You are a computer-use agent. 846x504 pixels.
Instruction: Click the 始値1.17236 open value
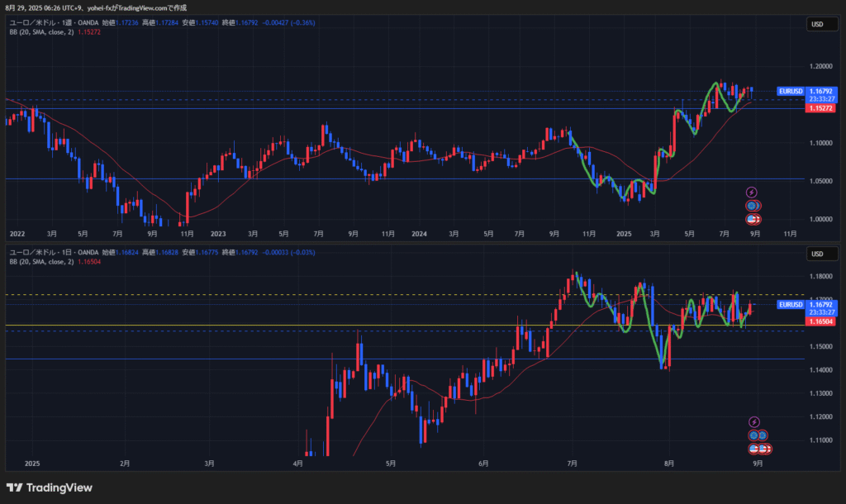121,22
